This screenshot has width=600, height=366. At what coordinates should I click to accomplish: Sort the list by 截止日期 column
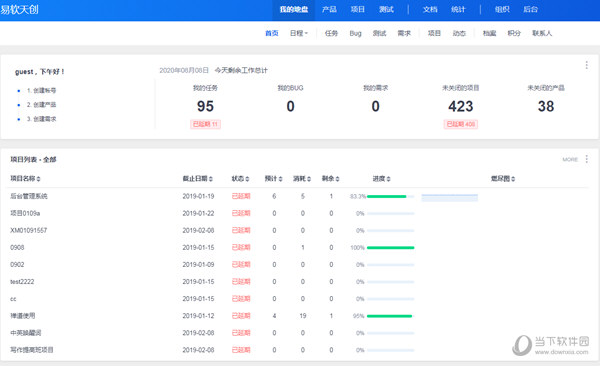197,178
